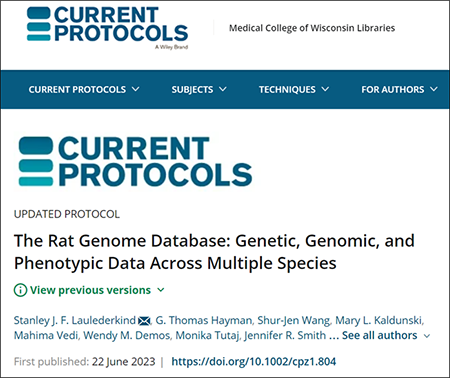The image size is (450, 378).
Task: Expand the chevron next to See all authors
Action: point(427,336)
